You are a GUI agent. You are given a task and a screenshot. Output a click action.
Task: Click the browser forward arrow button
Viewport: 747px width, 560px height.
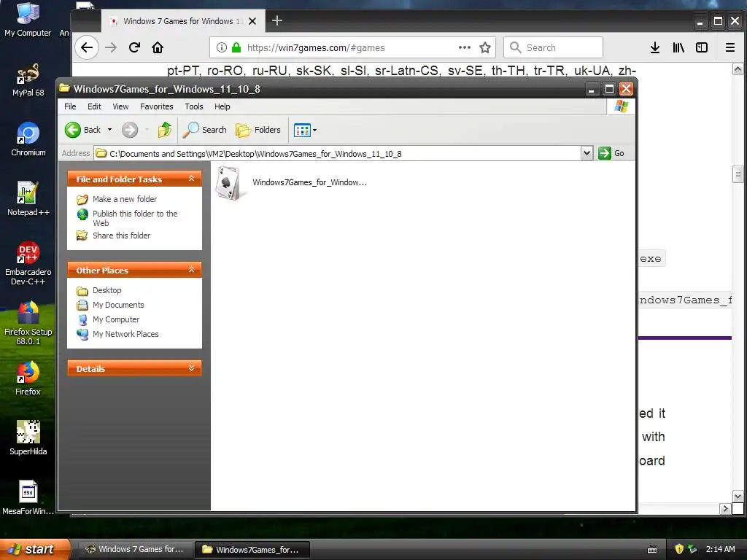[x=111, y=47]
